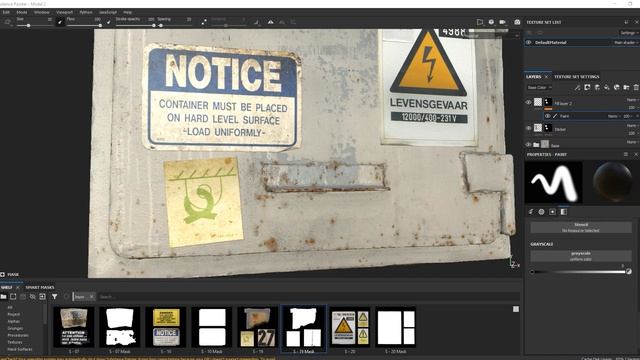Hide the Base folder layer
640x360 pixels.
tap(529, 144)
